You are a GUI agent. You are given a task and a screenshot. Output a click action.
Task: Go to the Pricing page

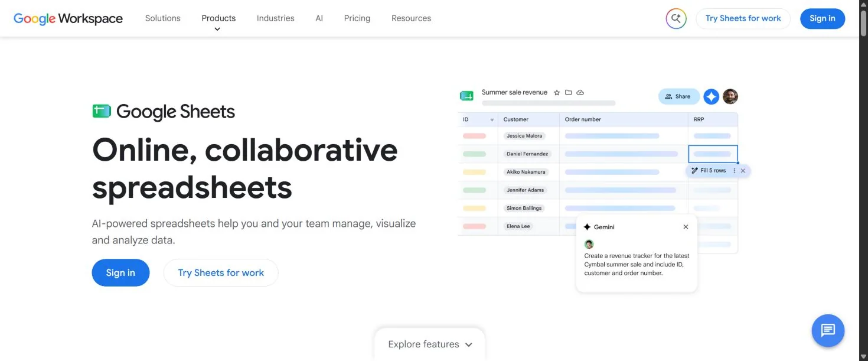click(357, 18)
